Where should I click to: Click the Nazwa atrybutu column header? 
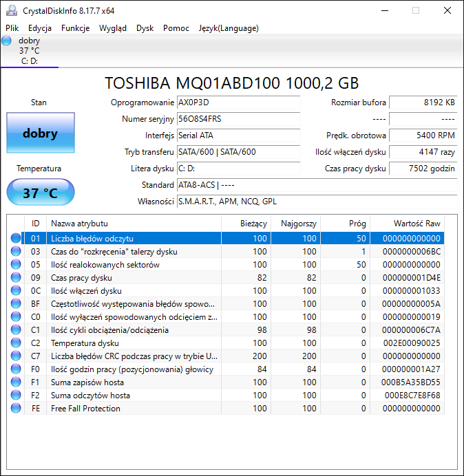point(134,224)
